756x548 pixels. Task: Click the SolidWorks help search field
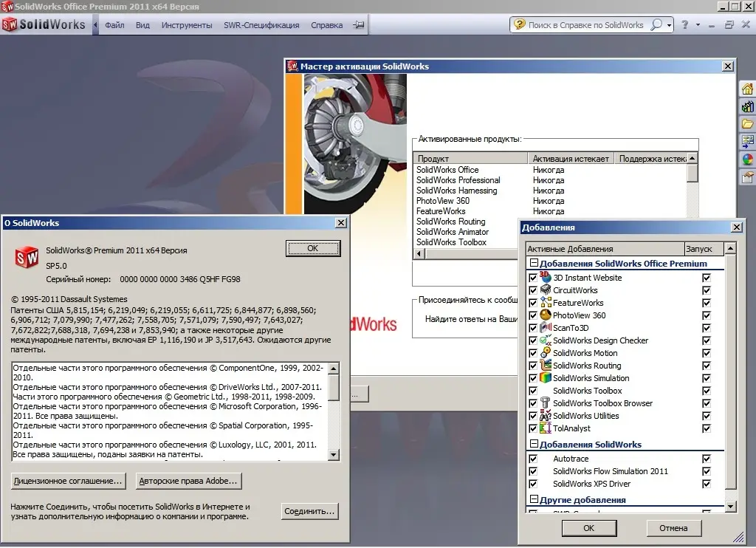(x=585, y=24)
